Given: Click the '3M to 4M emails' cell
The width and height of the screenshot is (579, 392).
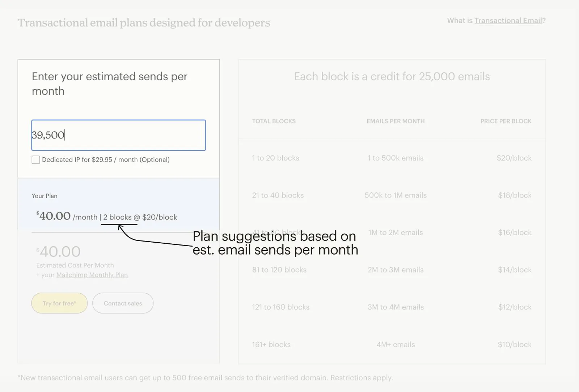Looking at the screenshot, I should [x=396, y=307].
